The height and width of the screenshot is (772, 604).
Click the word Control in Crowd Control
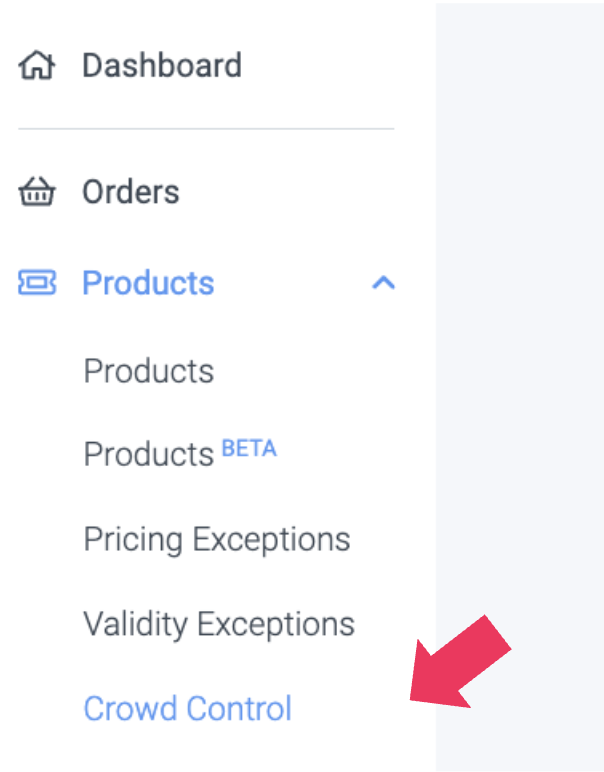pyautogui.click(x=240, y=709)
